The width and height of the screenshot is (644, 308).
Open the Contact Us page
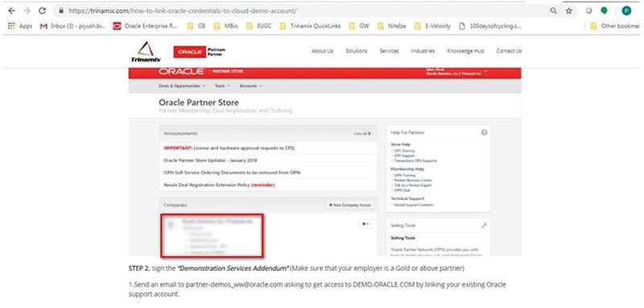[509, 51]
